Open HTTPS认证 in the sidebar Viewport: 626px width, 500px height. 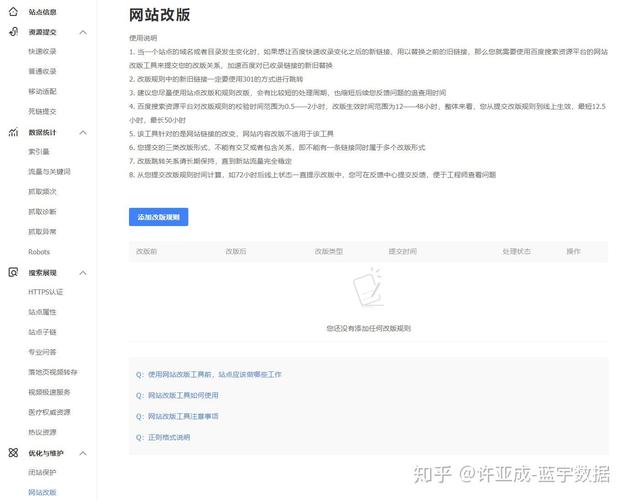click(45, 291)
